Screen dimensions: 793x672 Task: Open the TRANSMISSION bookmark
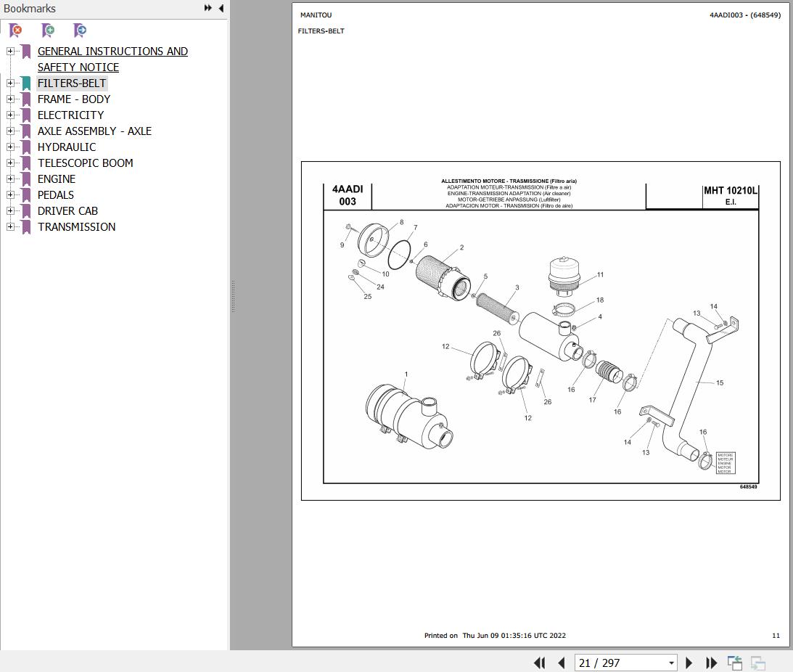click(x=76, y=226)
